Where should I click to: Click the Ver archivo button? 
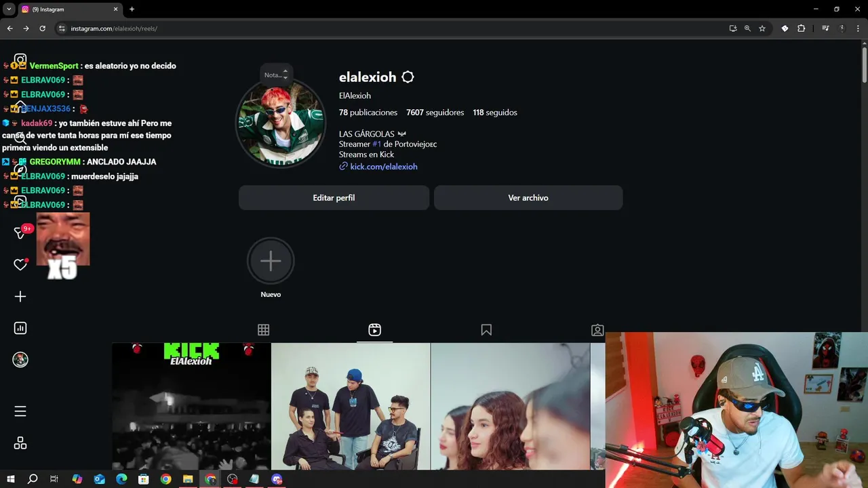(x=528, y=198)
